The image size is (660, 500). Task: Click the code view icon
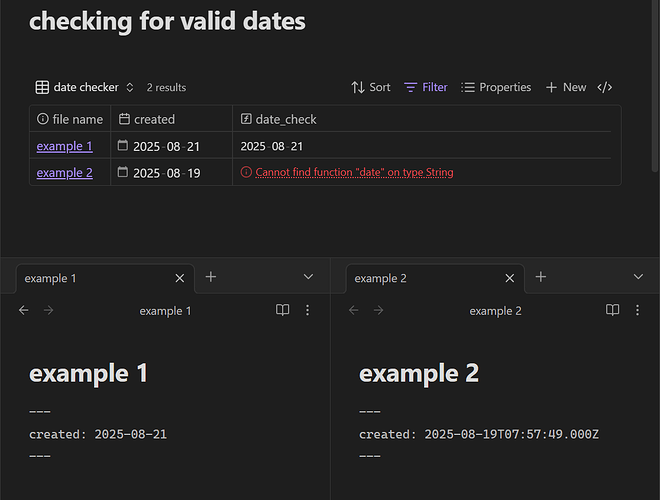coord(605,88)
